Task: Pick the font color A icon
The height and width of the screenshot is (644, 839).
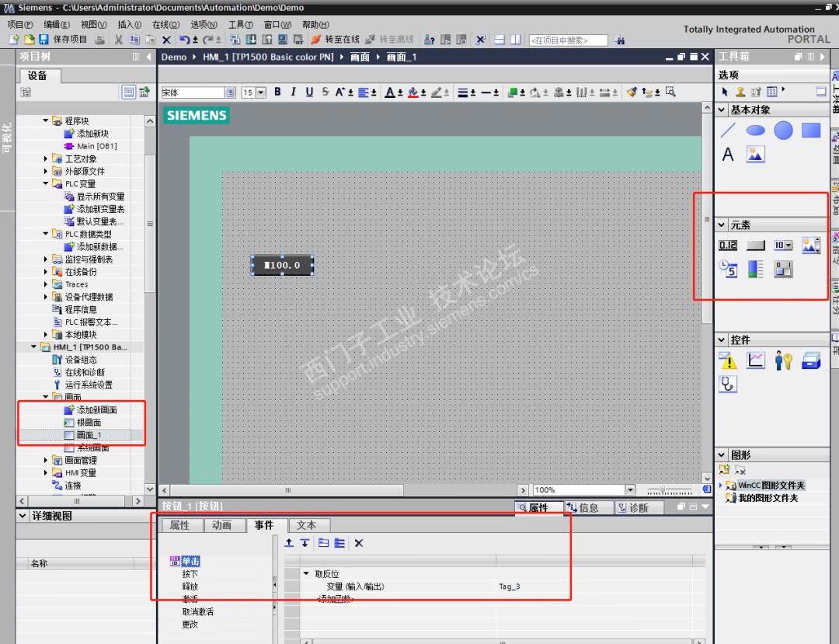Action: (x=390, y=92)
